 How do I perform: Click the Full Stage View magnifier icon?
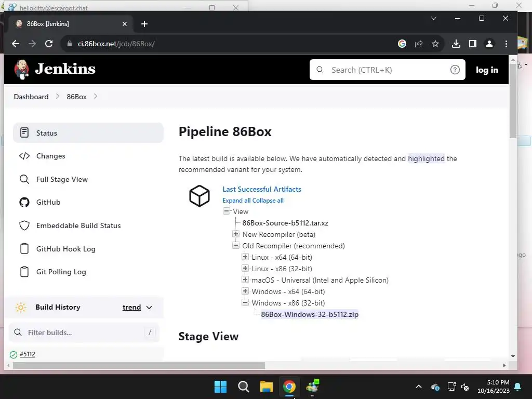pyautogui.click(x=24, y=179)
